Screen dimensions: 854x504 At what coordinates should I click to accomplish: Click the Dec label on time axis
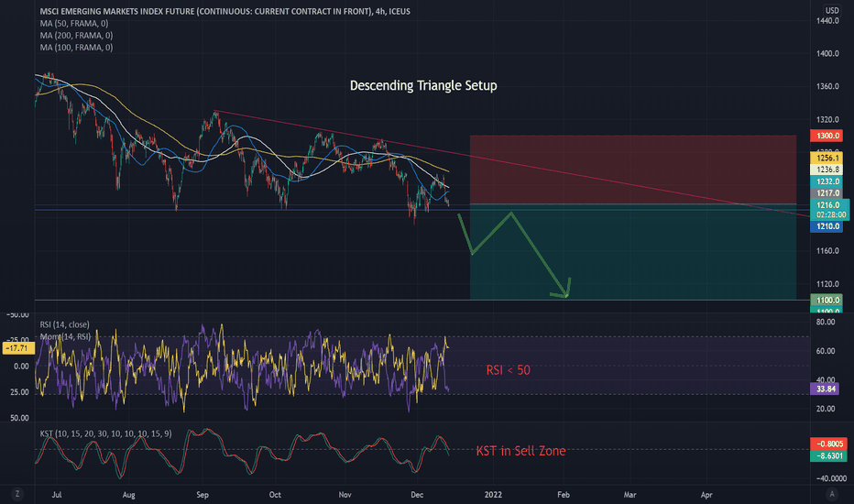(417, 495)
